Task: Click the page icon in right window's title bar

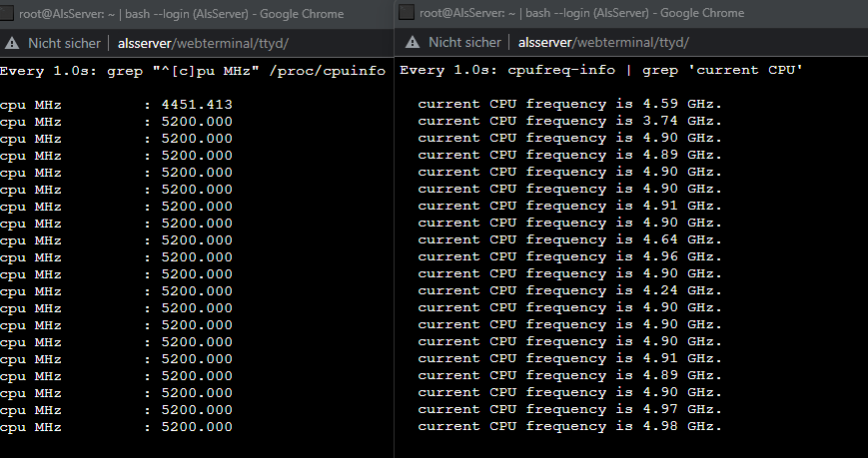Action: [407, 12]
